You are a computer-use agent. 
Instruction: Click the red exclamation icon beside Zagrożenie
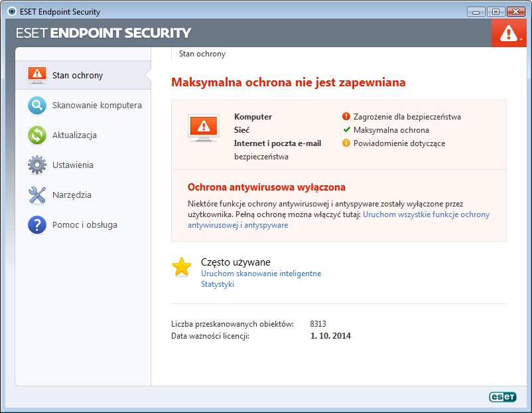(x=346, y=116)
